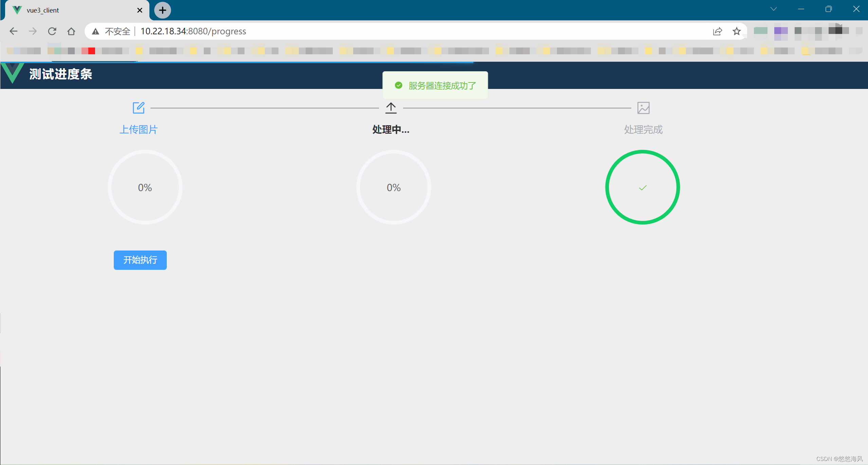The image size is (868, 465).
Task: Bookmark this page with the star icon
Action: point(737,31)
